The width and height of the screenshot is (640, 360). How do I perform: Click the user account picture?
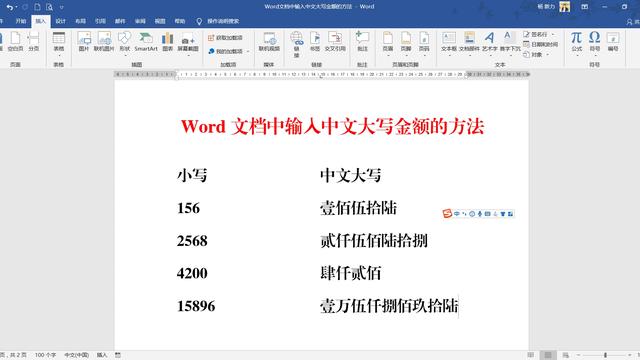(565, 7)
